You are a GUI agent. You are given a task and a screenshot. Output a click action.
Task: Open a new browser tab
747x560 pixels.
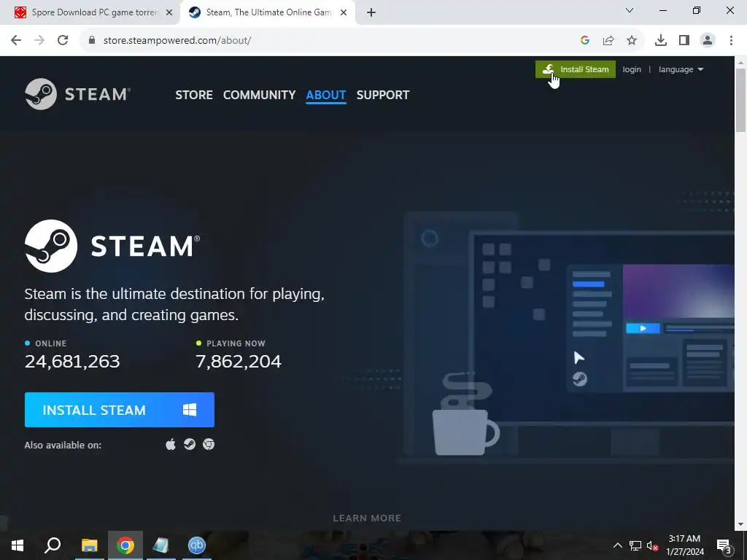(371, 13)
